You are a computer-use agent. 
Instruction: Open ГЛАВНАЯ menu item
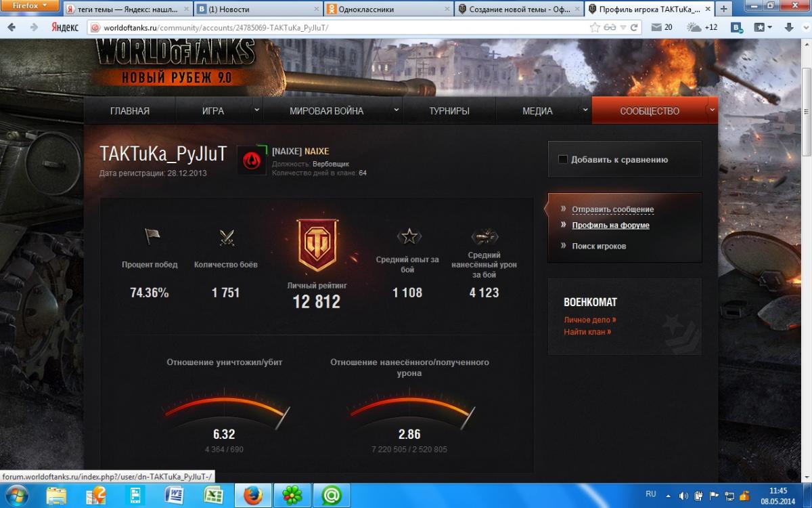point(130,111)
